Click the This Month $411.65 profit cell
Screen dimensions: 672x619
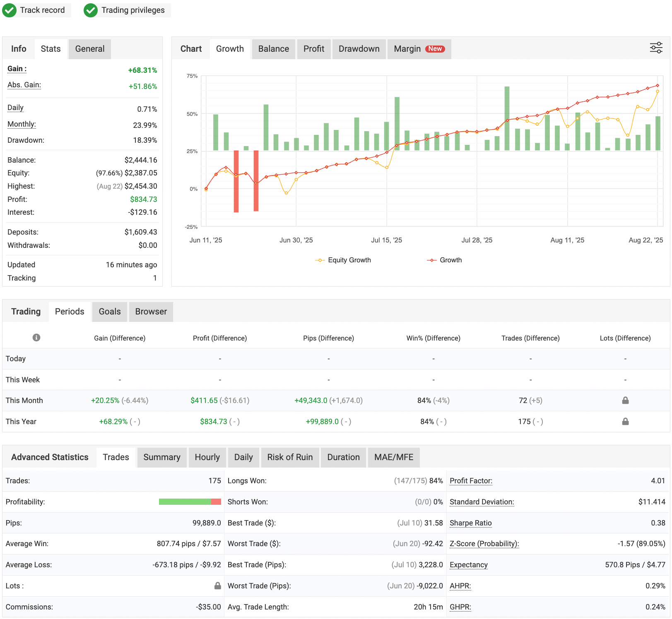coord(220,401)
